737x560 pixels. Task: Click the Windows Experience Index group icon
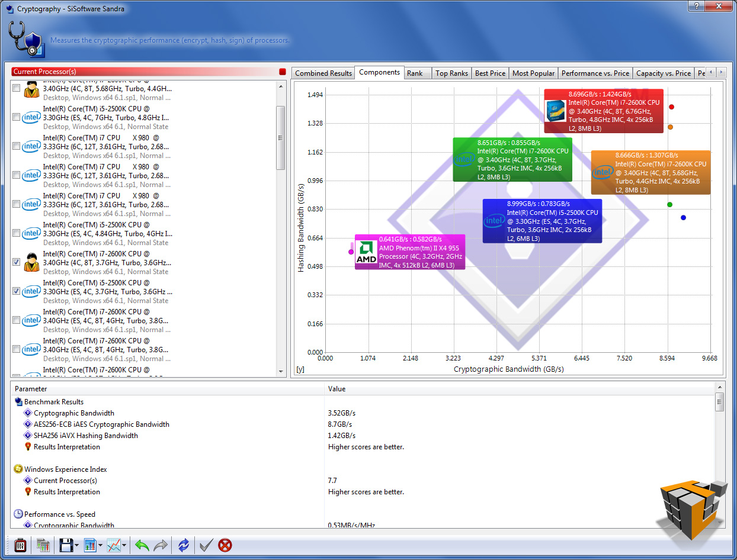click(18, 469)
